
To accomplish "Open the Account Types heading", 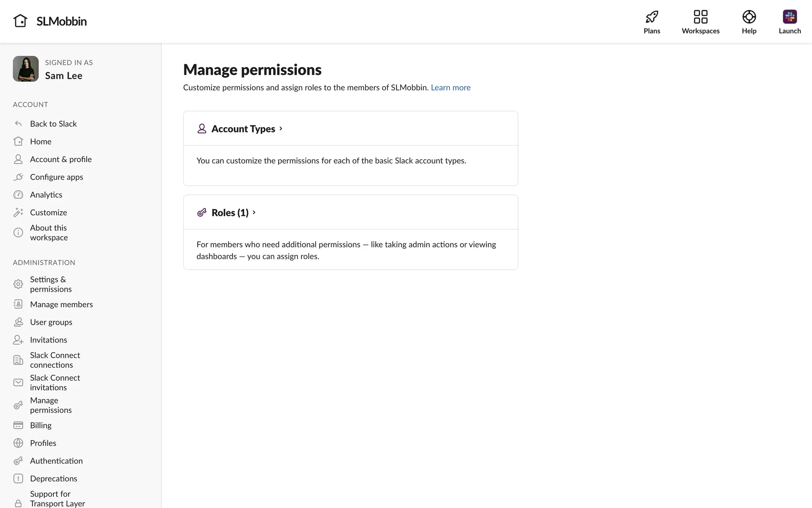I will click(243, 129).
